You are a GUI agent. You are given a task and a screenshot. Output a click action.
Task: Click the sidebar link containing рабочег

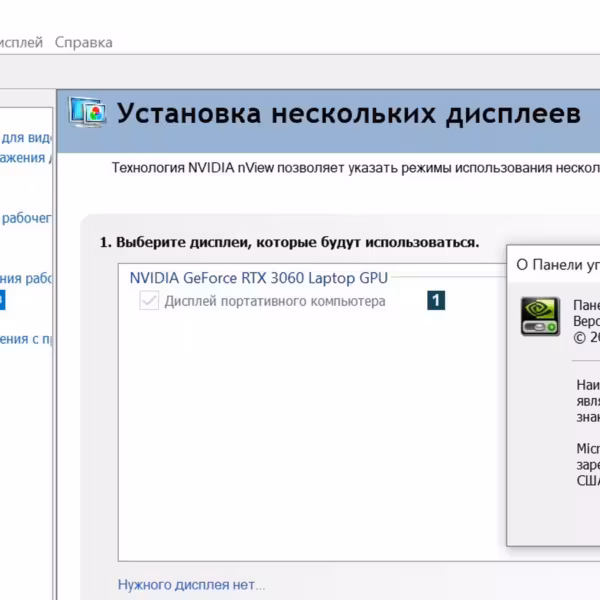(x=26, y=218)
